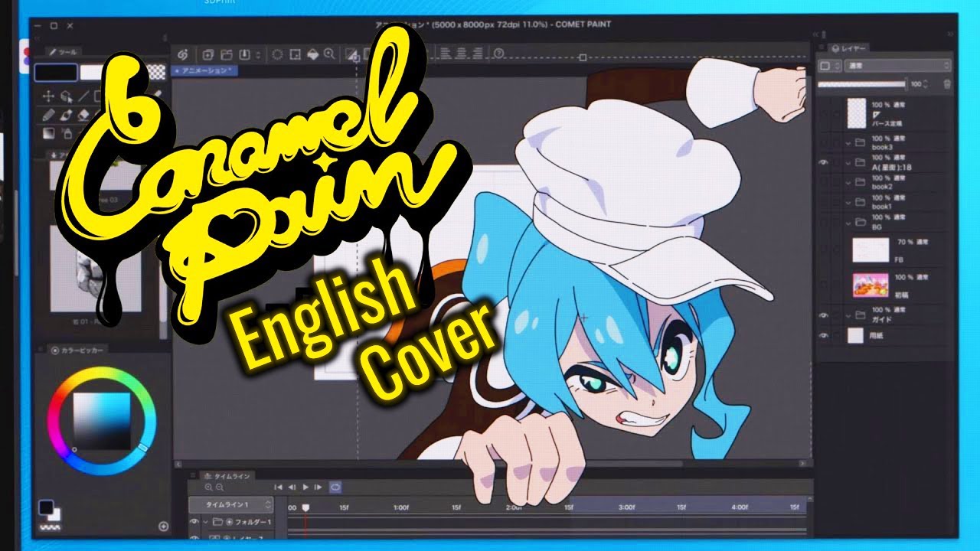The image size is (980, 551).
Task: Expand the book2 layer folder
Action: point(848,183)
